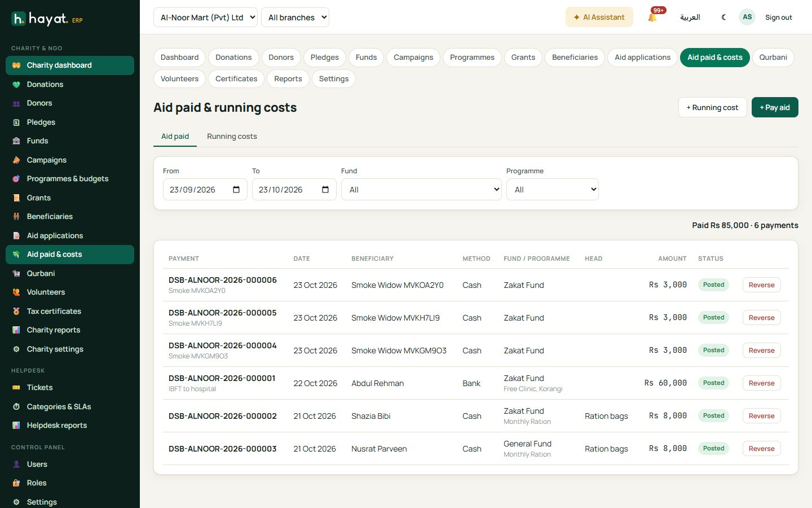Viewport: 812px width, 508px height.
Task: Open Programmes & budgets target icon
Action: coord(16,179)
